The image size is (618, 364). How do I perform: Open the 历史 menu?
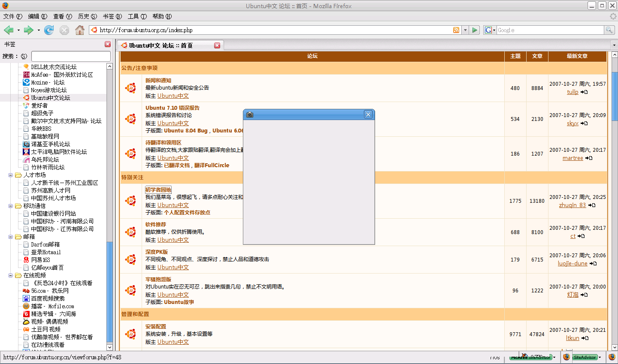tap(87, 16)
